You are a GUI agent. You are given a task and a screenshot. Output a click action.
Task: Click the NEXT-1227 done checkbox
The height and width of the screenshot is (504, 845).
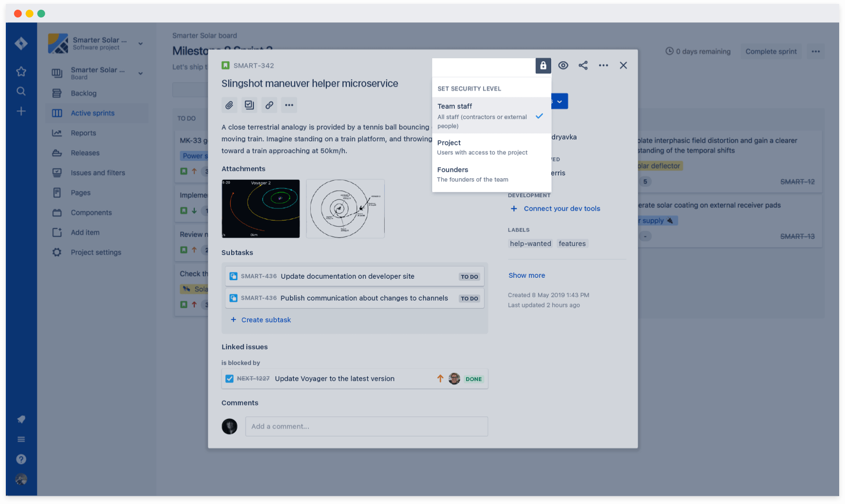click(x=229, y=378)
